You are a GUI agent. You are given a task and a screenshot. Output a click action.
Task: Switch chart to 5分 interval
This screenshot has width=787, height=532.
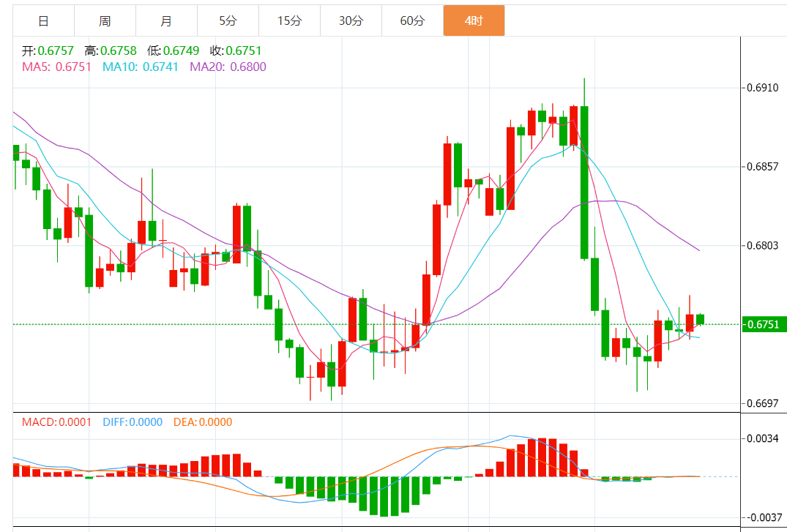[x=228, y=21]
